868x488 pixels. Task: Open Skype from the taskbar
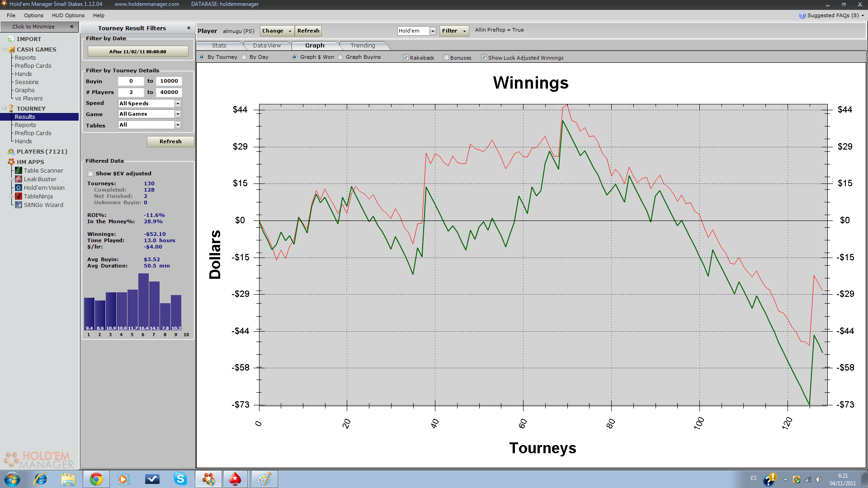(180, 479)
